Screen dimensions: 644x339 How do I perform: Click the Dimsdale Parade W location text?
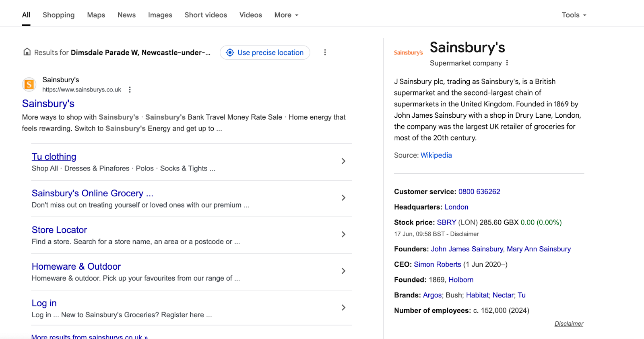click(x=140, y=52)
